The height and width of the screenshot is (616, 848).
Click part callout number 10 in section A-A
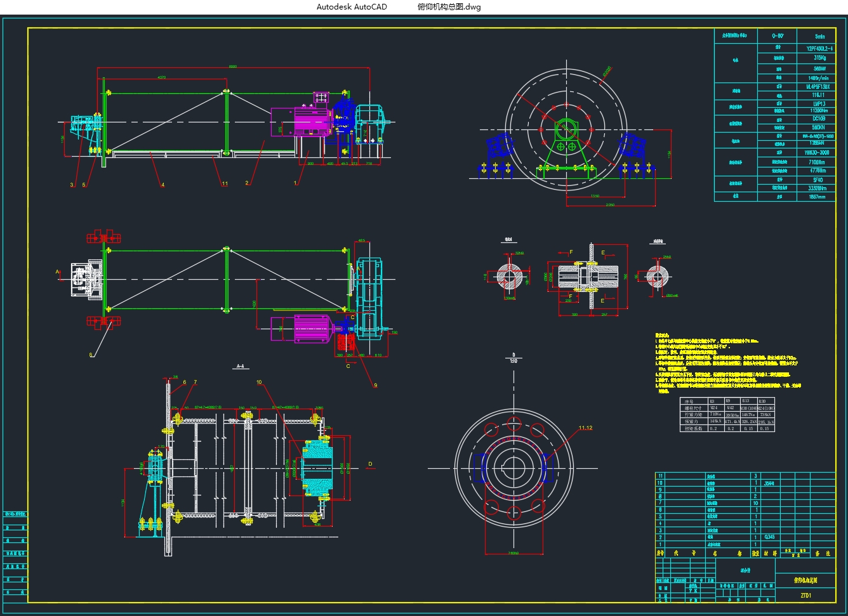(259, 383)
